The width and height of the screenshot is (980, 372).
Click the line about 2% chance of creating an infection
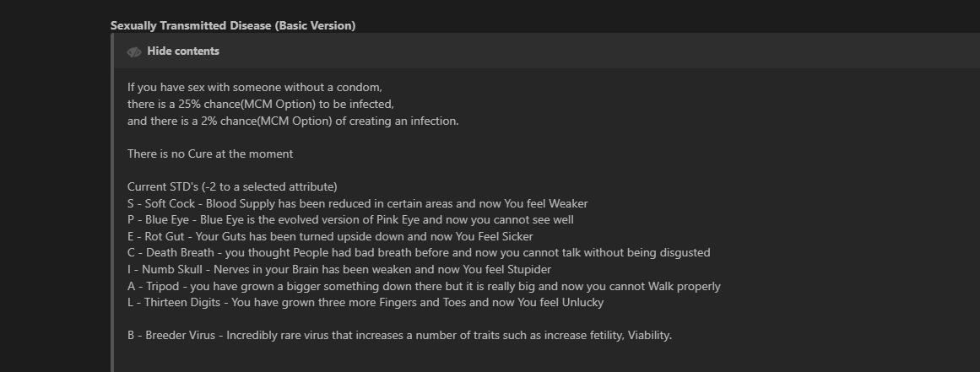coord(293,121)
